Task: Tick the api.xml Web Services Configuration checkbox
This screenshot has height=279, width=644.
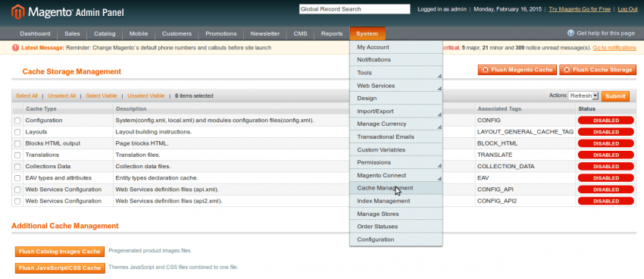Action: click(x=17, y=190)
